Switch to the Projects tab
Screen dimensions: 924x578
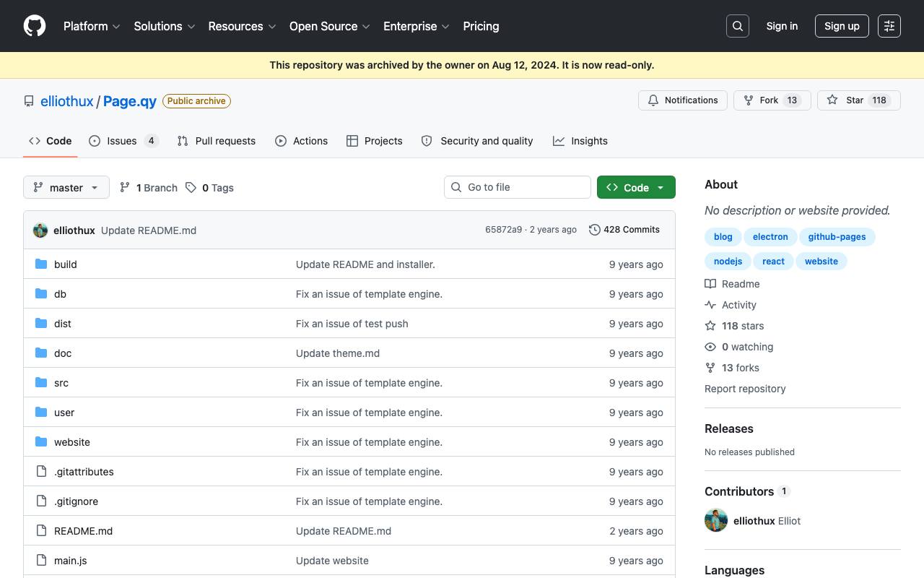pos(375,141)
